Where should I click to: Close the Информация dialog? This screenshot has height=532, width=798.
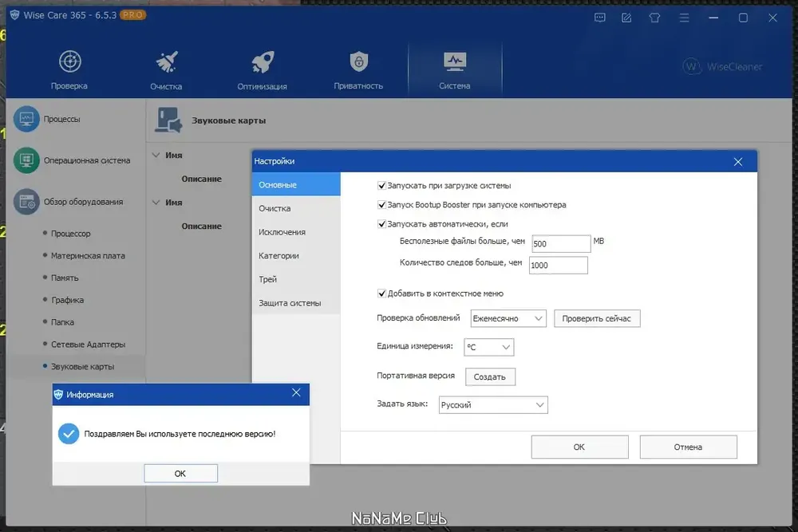point(296,392)
